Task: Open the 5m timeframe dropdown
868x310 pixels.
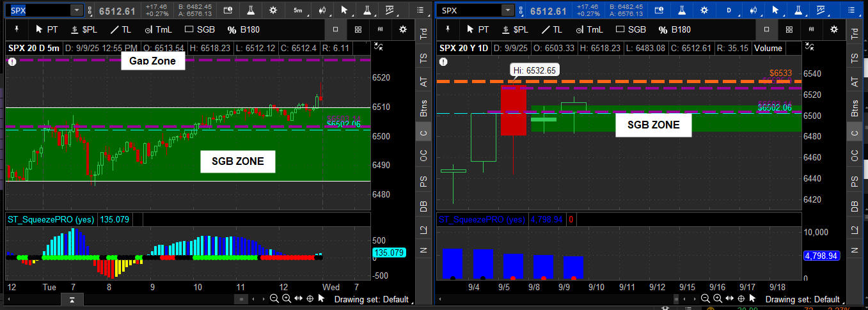Action: pyautogui.click(x=298, y=10)
